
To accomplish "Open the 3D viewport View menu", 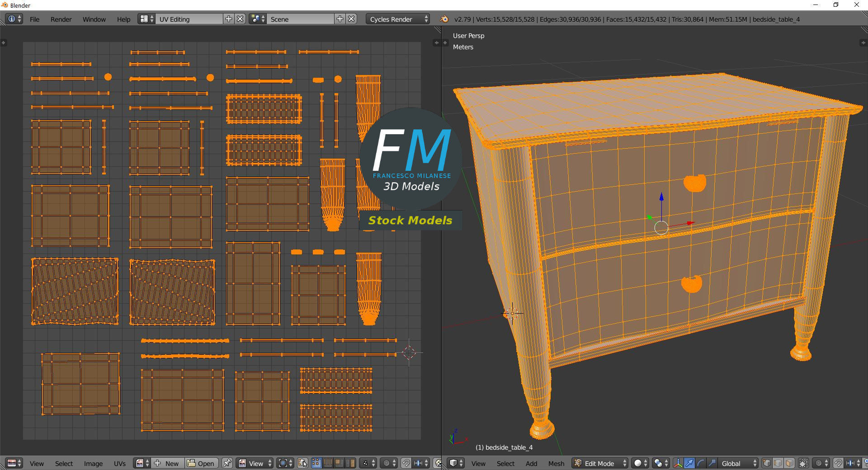I will coord(478,463).
